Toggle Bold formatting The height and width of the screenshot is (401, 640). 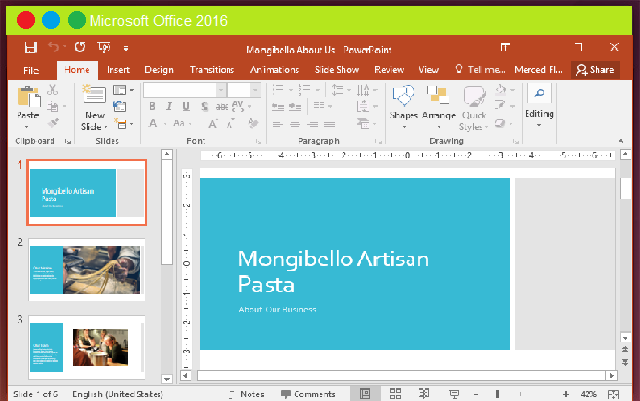[x=151, y=107]
